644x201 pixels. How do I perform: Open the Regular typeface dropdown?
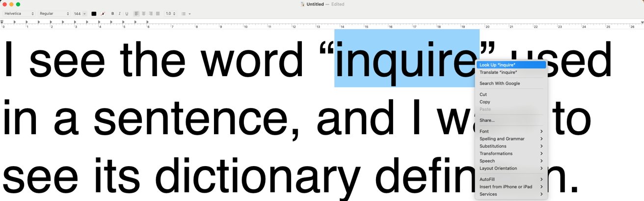[54, 14]
